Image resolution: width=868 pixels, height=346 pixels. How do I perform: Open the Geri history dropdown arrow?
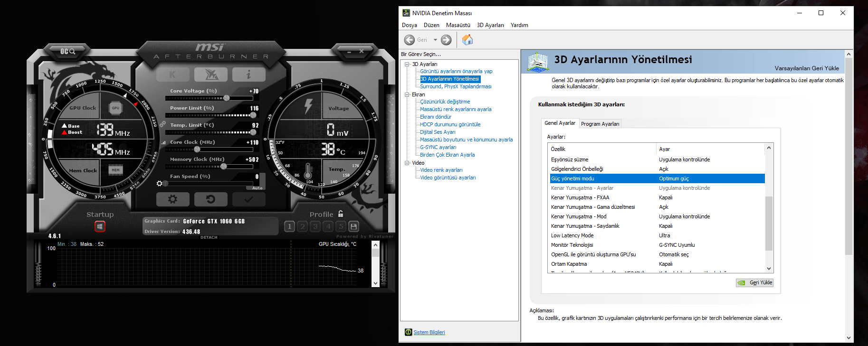[x=435, y=40]
